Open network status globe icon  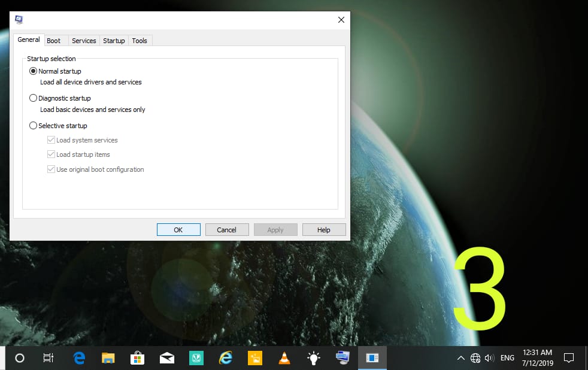pyautogui.click(x=475, y=358)
